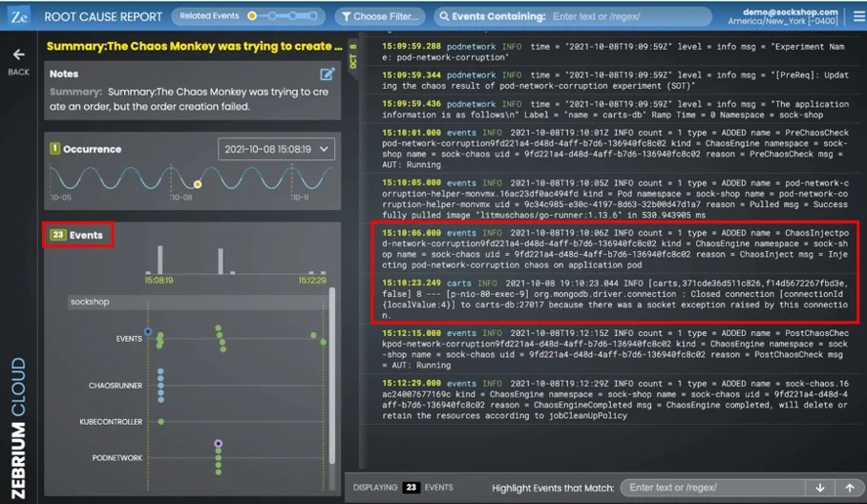The width and height of the screenshot is (867, 504).
Task: Click the blue dot in EVENTS row
Action: (148, 331)
